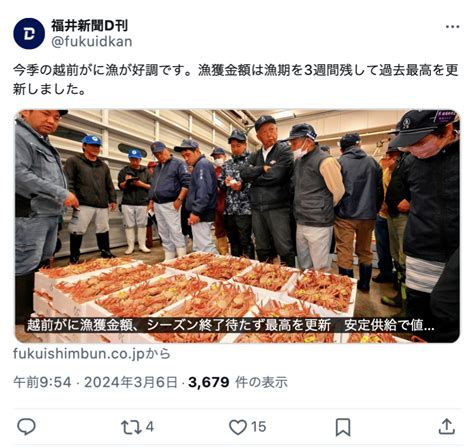474x447 pixels.
Task: Open the three-dot more options menu
Action: coord(452,27)
